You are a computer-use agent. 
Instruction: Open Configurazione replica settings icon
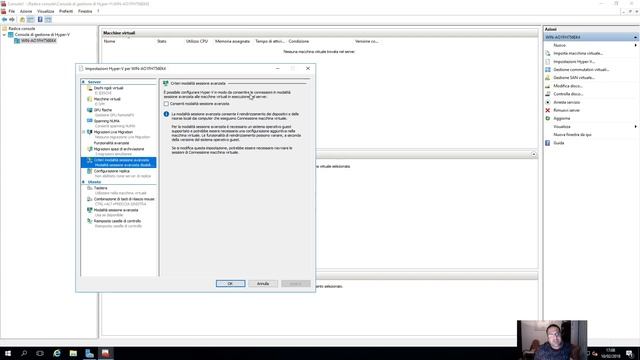point(90,171)
